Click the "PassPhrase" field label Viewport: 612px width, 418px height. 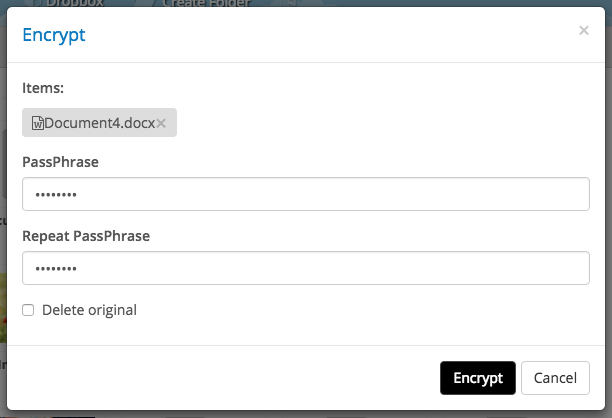coord(60,161)
